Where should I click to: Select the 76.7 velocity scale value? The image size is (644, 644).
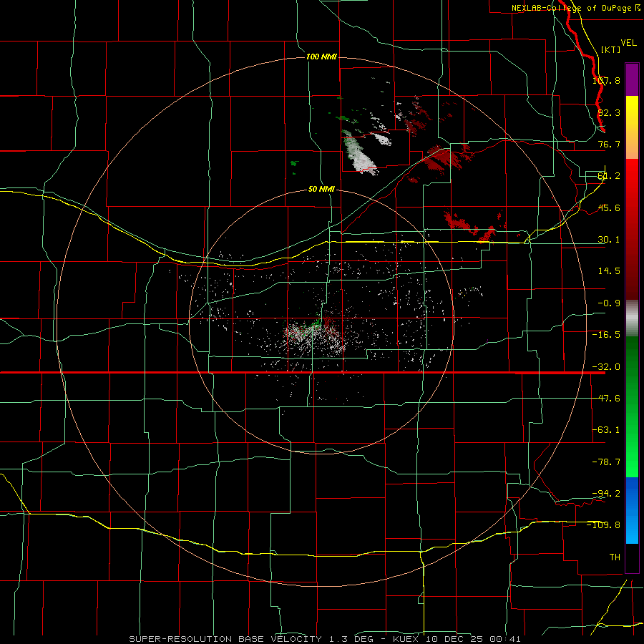click(x=609, y=144)
